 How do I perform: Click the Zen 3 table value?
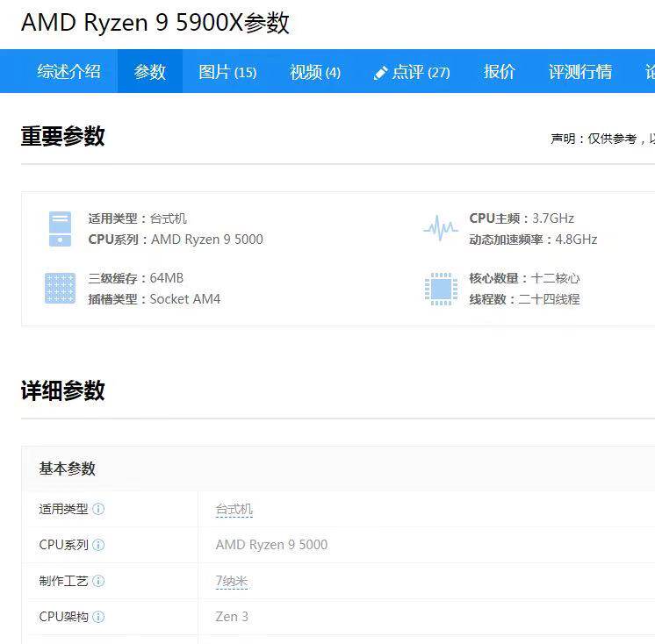tap(232, 617)
